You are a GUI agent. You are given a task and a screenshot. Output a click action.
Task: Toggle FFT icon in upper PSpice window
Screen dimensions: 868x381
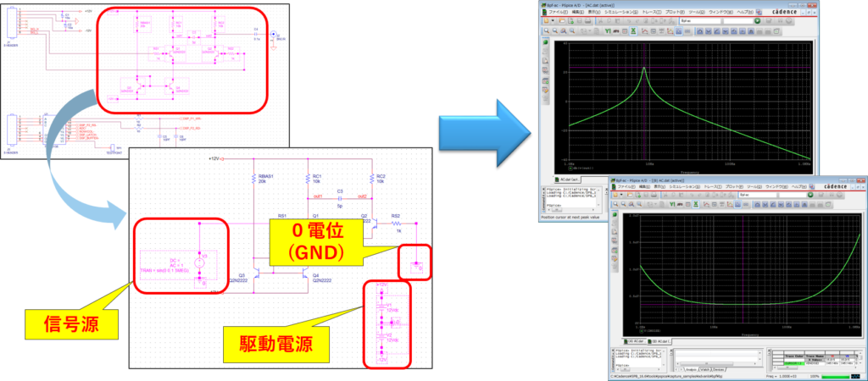coord(616,31)
